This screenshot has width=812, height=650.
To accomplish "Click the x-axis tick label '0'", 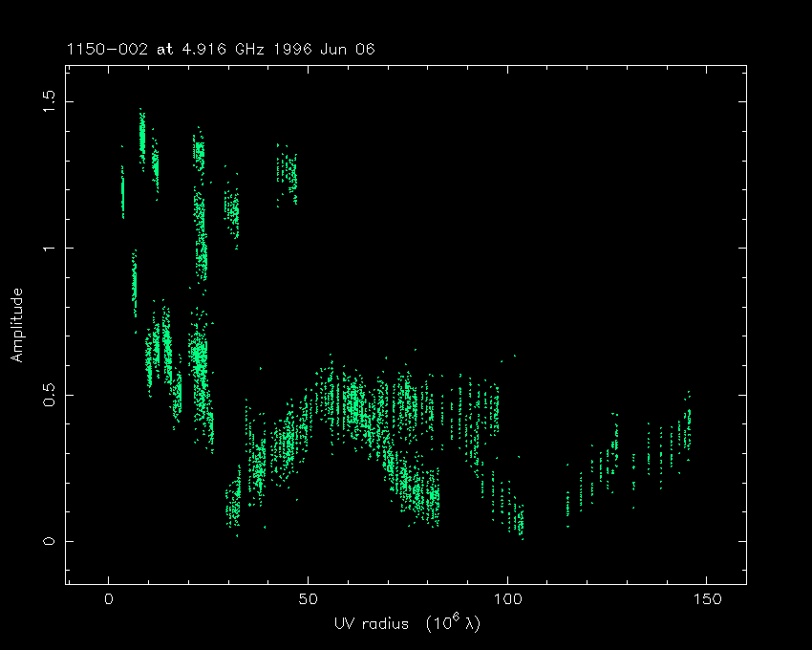I will tap(109, 599).
